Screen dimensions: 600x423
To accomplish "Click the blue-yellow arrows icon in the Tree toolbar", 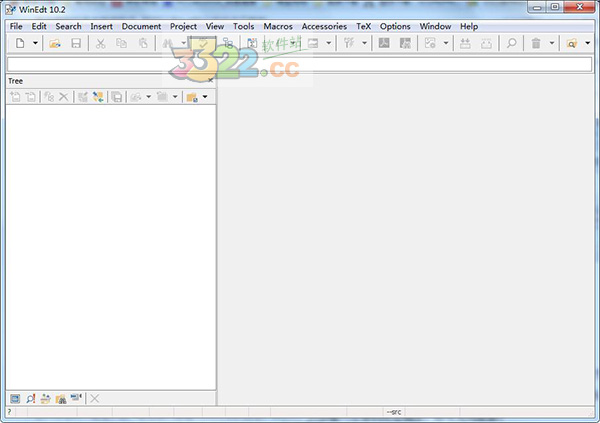I will (x=98, y=97).
